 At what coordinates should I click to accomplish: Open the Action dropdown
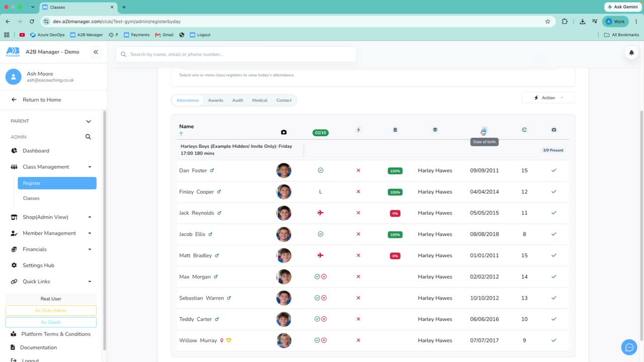(x=548, y=98)
